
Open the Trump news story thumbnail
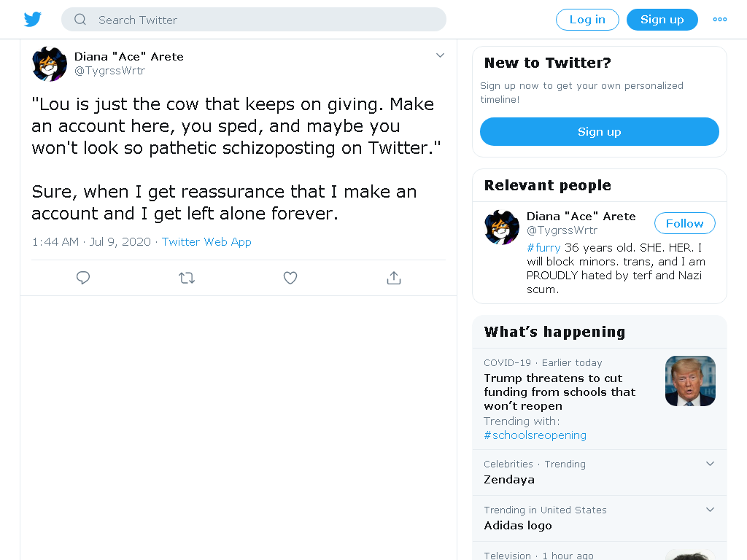tap(690, 381)
